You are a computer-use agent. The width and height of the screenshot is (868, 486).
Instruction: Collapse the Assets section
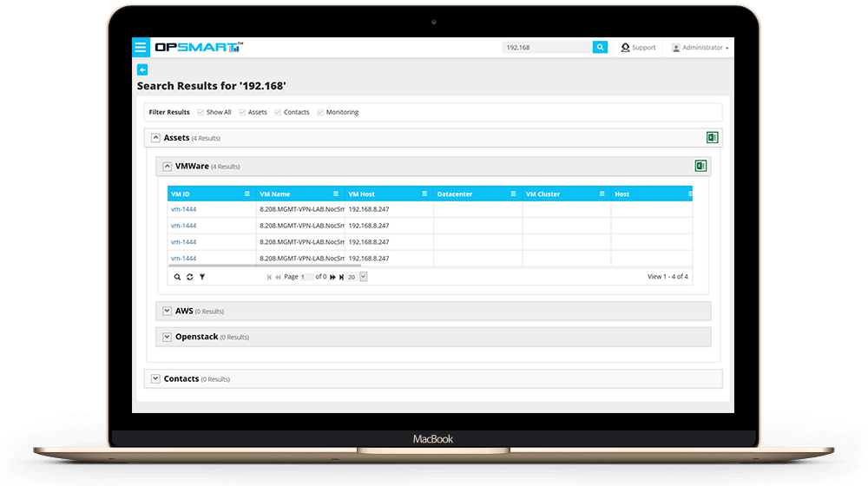[x=155, y=137]
